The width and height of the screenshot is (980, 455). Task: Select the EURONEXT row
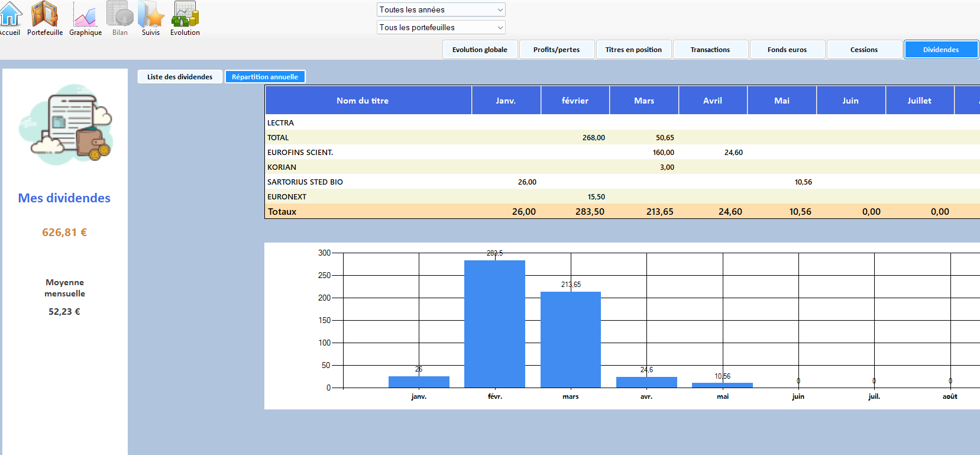[x=622, y=196]
